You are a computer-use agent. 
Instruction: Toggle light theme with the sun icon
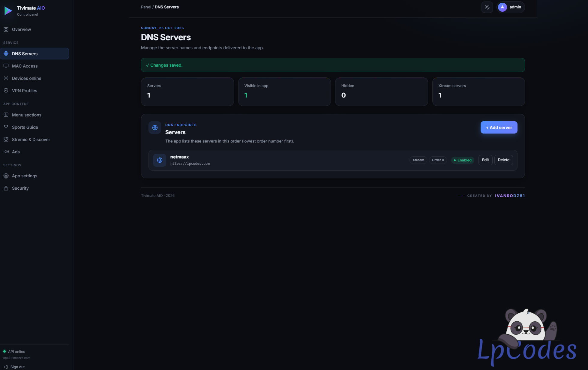[x=487, y=7]
